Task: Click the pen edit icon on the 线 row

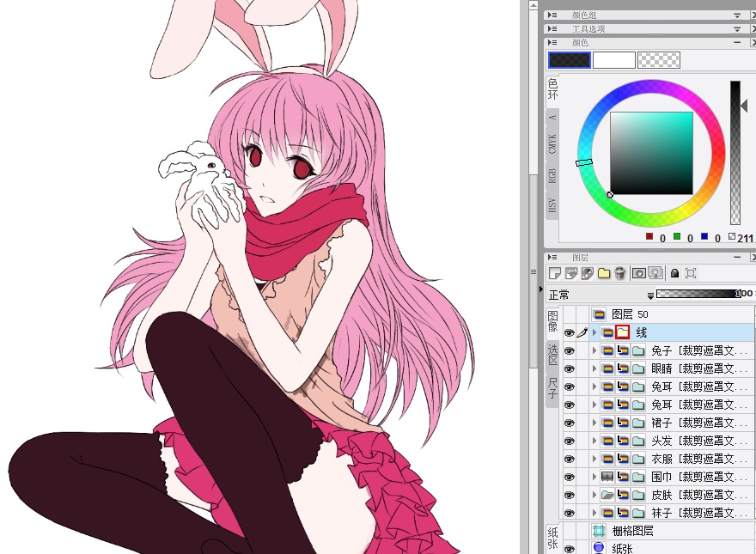Action: [582, 332]
